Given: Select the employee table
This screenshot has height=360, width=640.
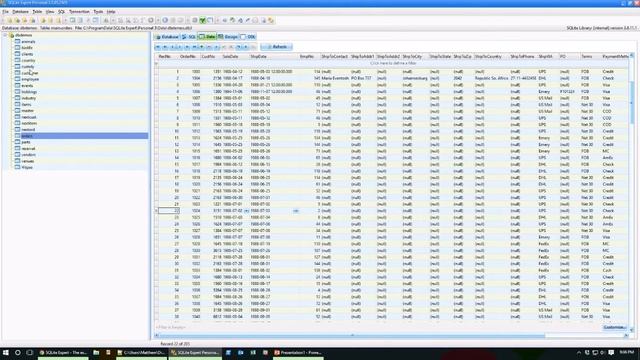Looking at the screenshot, I should [x=30, y=79].
